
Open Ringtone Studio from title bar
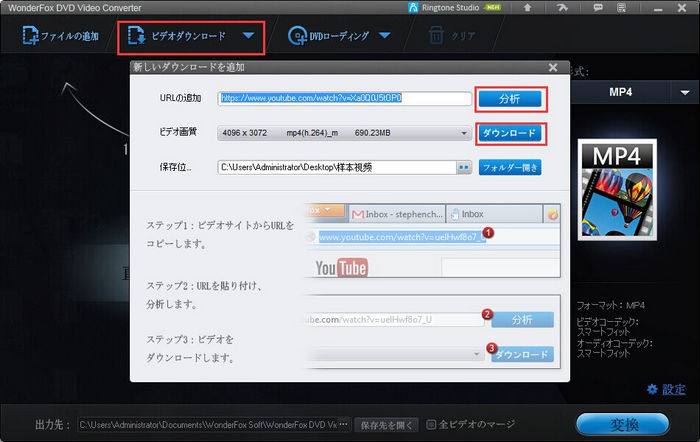click(x=454, y=8)
